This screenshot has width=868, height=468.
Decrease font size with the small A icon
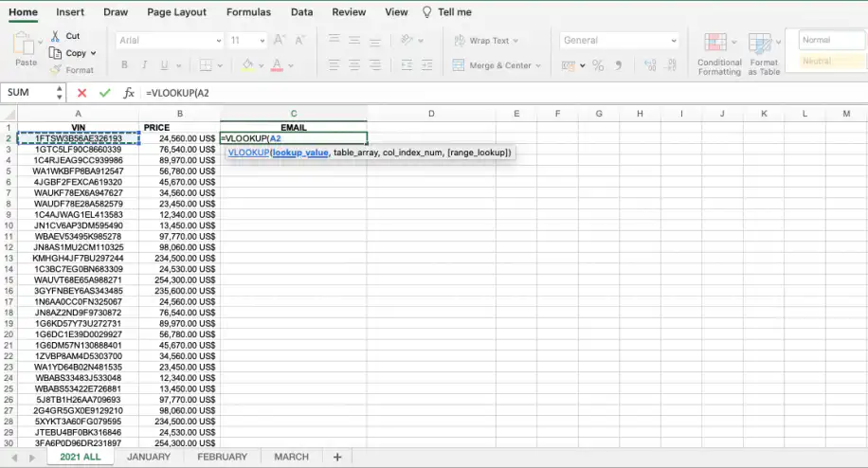coord(299,40)
